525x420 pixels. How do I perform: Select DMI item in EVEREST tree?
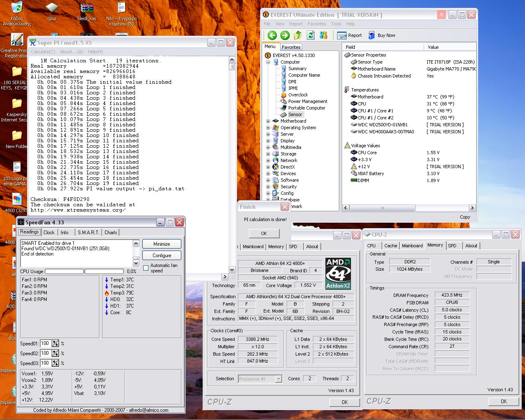[292, 82]
